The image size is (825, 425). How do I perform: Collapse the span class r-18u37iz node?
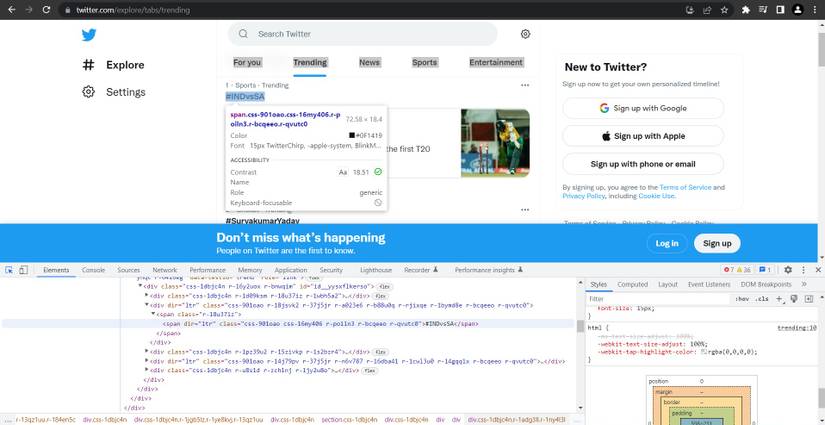(x=153, y=314)
